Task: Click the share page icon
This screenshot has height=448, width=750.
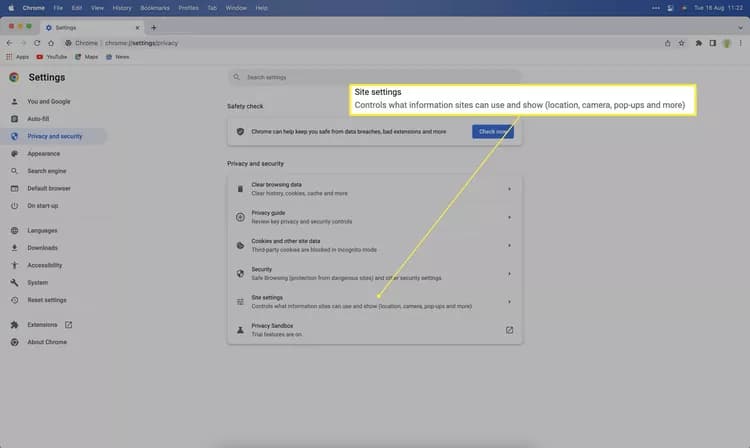Action: point(667,43)
